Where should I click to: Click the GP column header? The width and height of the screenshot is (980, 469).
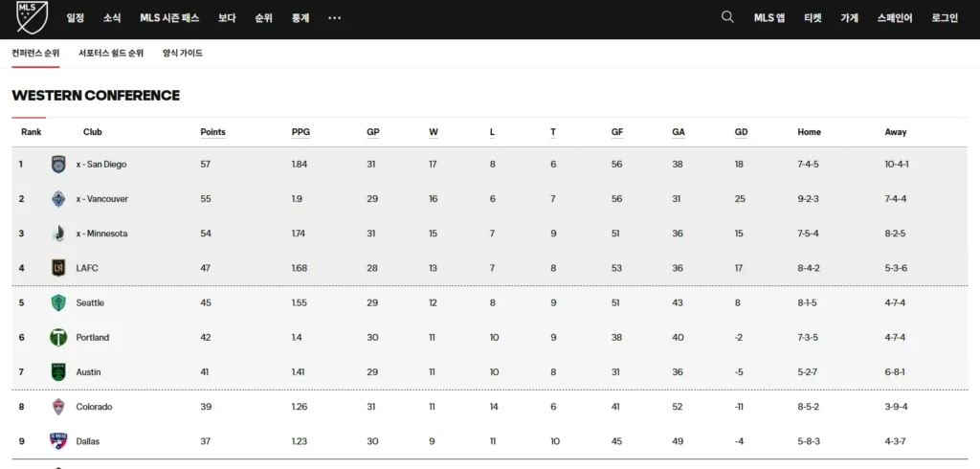[373, 132]
